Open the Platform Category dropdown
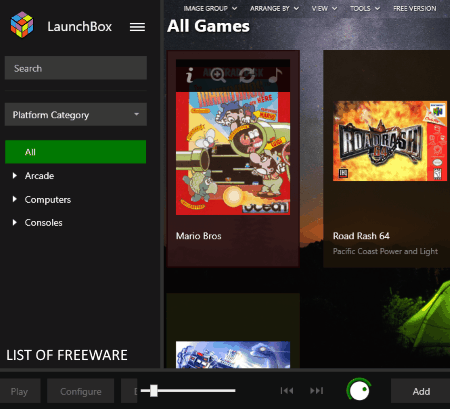 pos(76,114)
